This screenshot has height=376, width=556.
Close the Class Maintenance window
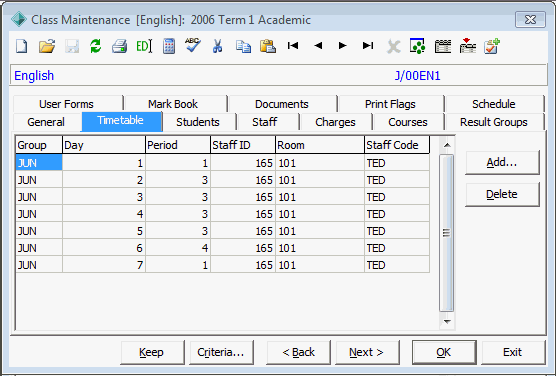click(x=530, y=19)
